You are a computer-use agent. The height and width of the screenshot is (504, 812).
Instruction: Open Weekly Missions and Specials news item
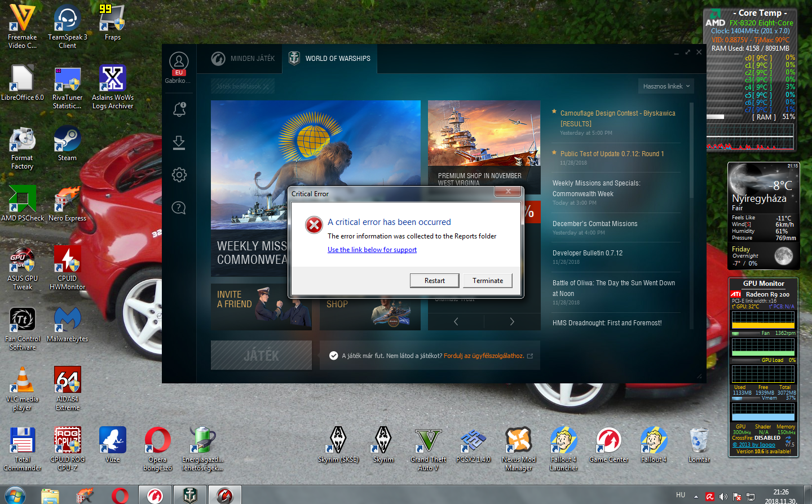coord(597,188)
